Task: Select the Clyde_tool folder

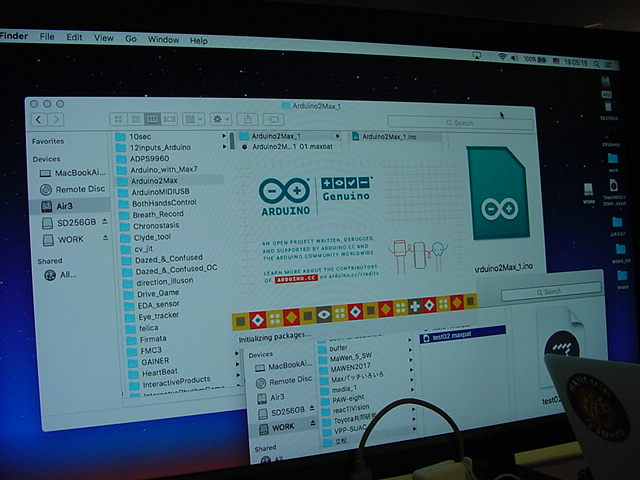Action: (x=146, y=237)
